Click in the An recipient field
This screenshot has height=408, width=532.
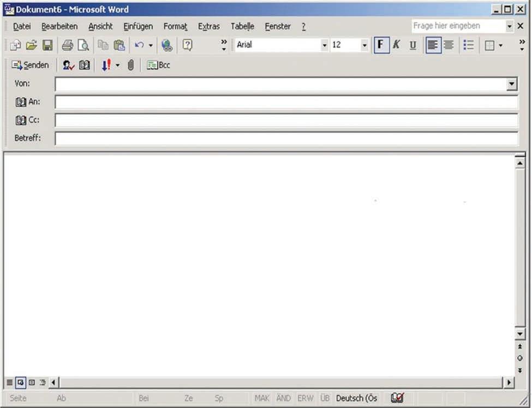(286, 102)
